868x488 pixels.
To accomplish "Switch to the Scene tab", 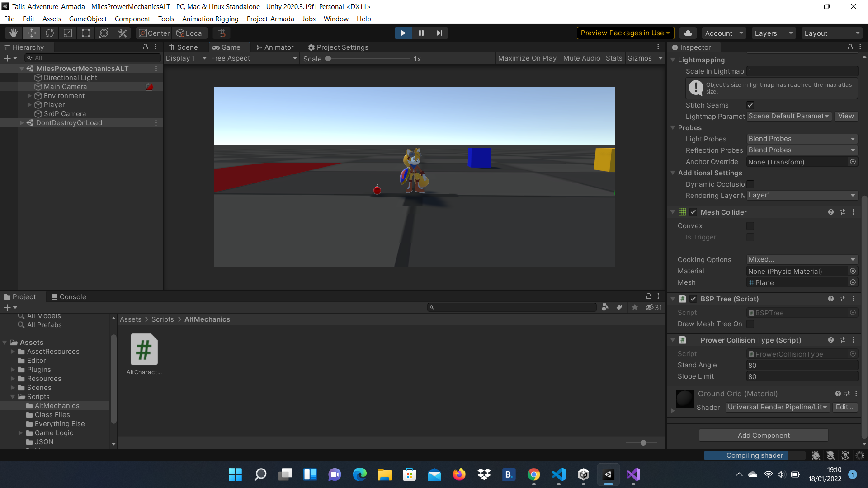I will click(x=183, y=47).
